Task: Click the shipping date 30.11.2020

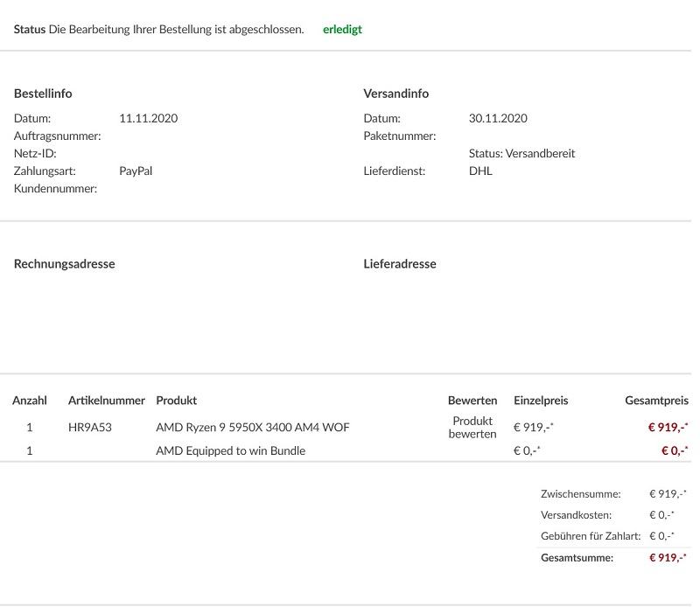Action: pyautogui.click(x=498, y=119)
